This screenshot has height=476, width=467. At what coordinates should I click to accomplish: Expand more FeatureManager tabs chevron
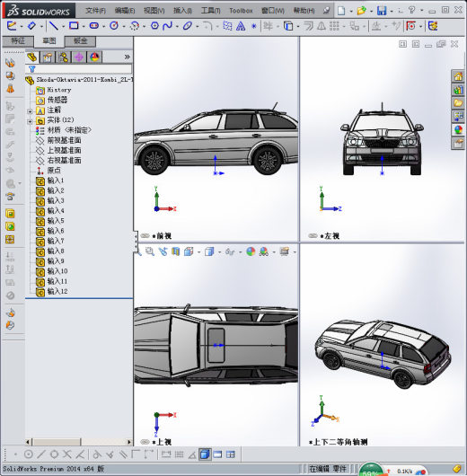coord(128,57)
